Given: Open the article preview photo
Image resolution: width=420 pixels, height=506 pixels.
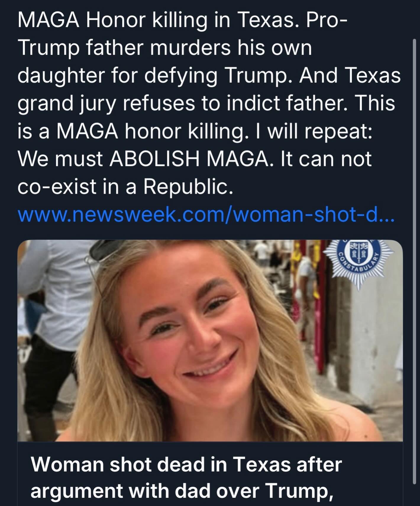Looking at the screenshot, I should [x=210, y=340].
